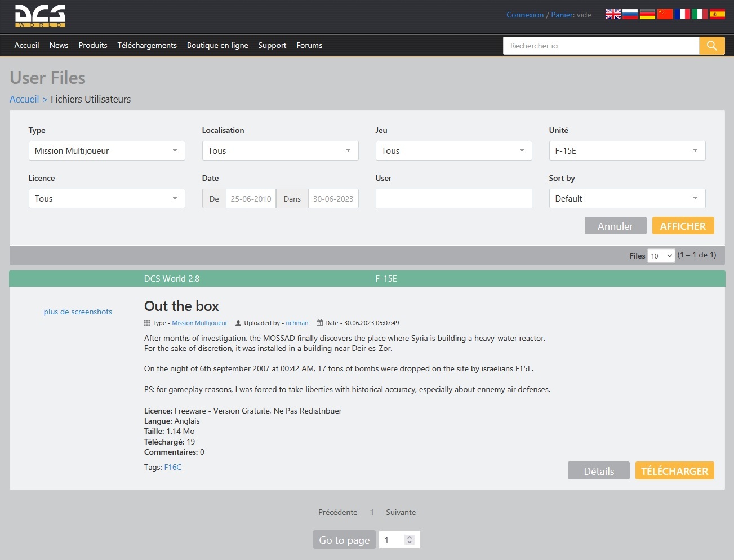Pick the Chinese flag language
This screenshot has width=734, height=560.
click(665, 14)
